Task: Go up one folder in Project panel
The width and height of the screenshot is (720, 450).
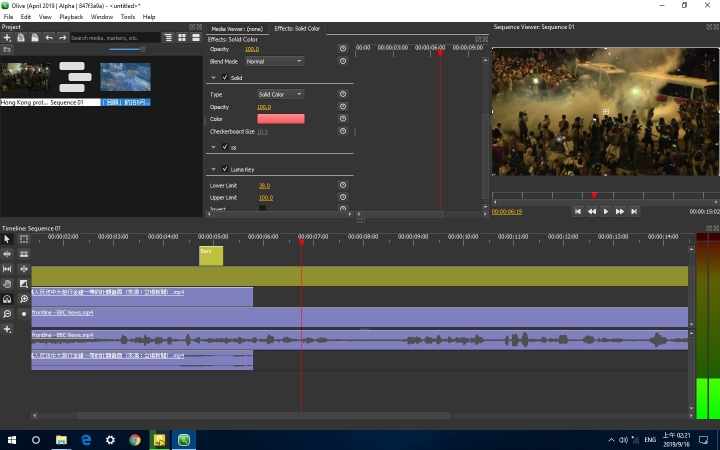Action: pos(7,50)
